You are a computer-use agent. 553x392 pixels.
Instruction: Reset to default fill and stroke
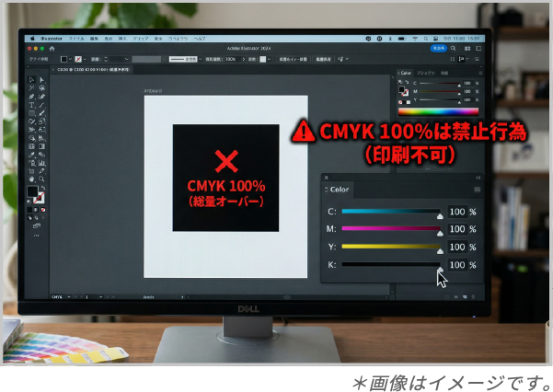(x=29, y=202)
